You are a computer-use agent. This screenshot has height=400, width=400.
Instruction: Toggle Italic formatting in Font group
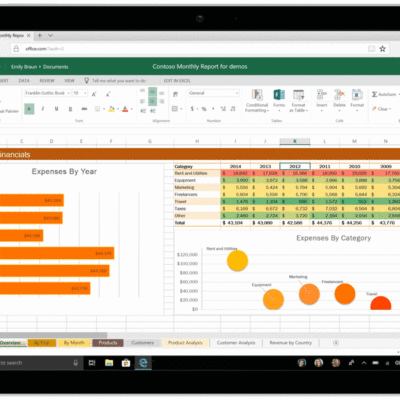pos(43,109)
